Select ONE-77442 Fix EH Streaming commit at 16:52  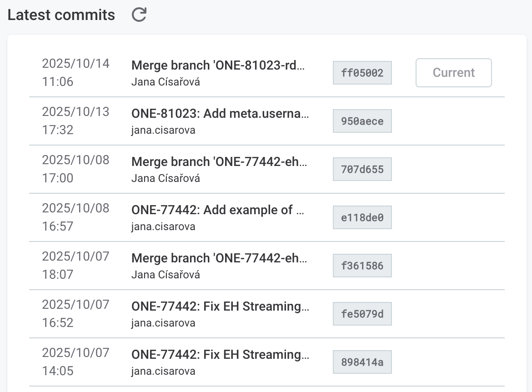220,306
